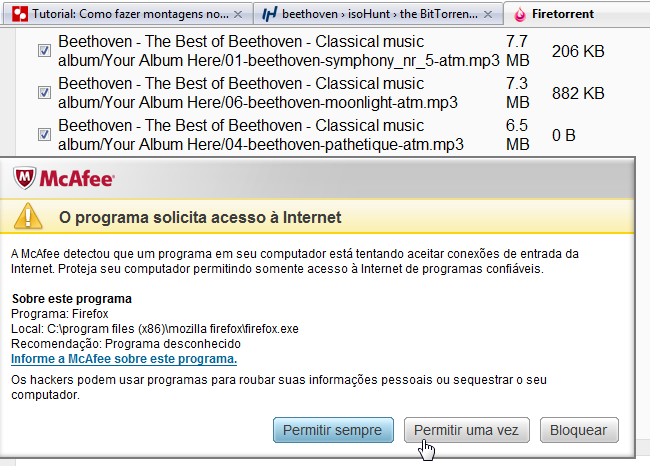Viewport: 650px width, 466px height.
Task: Uncheck the symphony_nr_5 mp3 file checkbox
Action: pos(44,51)
